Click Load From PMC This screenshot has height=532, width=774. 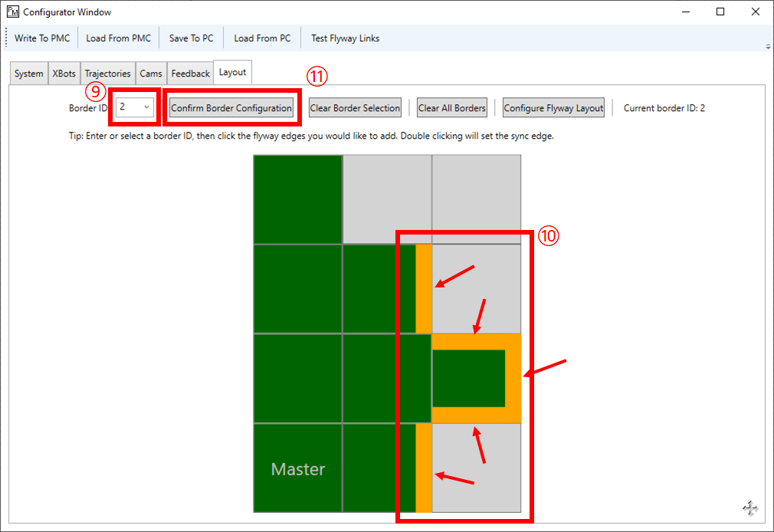(118, 38)
